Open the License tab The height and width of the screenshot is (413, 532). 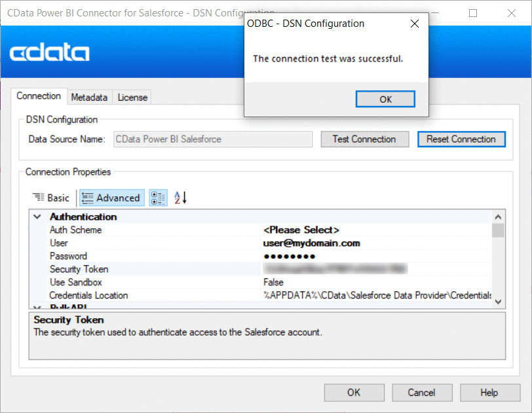point(132,97)
